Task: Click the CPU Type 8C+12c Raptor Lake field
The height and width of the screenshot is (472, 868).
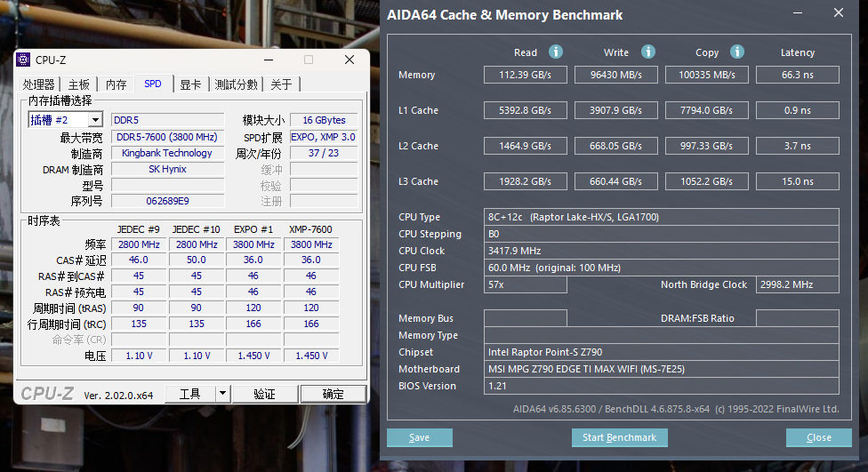Action: click(662, 217)
